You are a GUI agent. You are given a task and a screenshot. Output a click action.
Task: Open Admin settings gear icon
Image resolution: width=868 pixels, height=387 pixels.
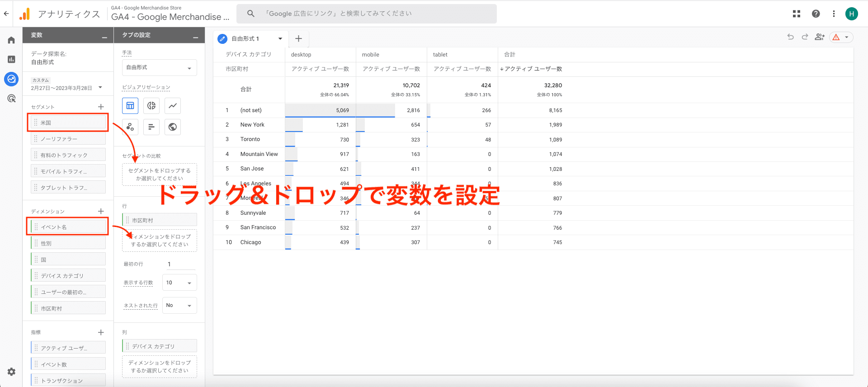coord(11,372)
